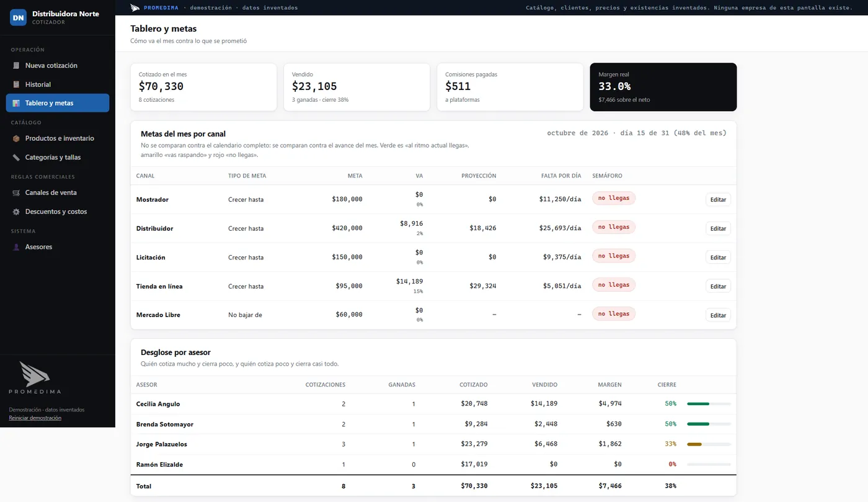The height and width of the screenshot is (502, 868).
Task: Click the date text 'octubre de 2026'
Action: pyautogui.click(x=577, y=133)
